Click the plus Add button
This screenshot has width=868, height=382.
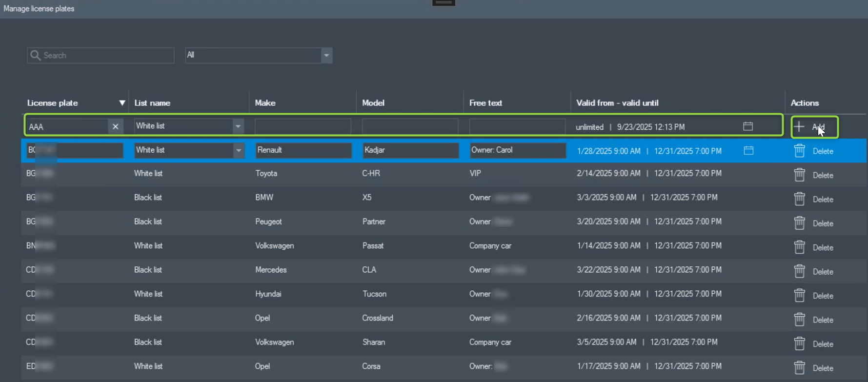pos(813,127)
